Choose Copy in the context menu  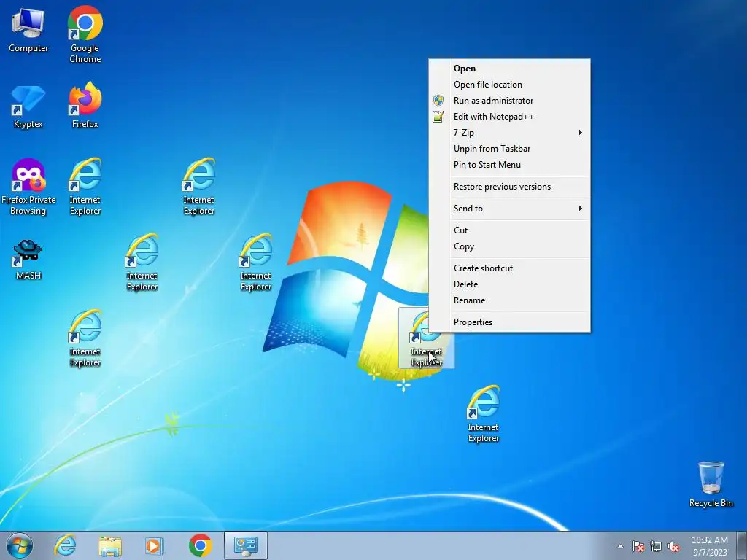[509, 246]
